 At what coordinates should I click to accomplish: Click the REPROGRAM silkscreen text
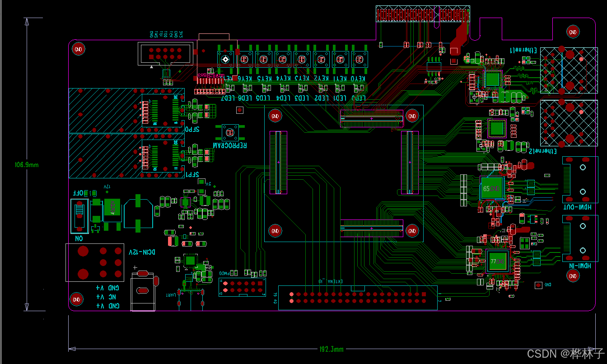tap(230, 145)
